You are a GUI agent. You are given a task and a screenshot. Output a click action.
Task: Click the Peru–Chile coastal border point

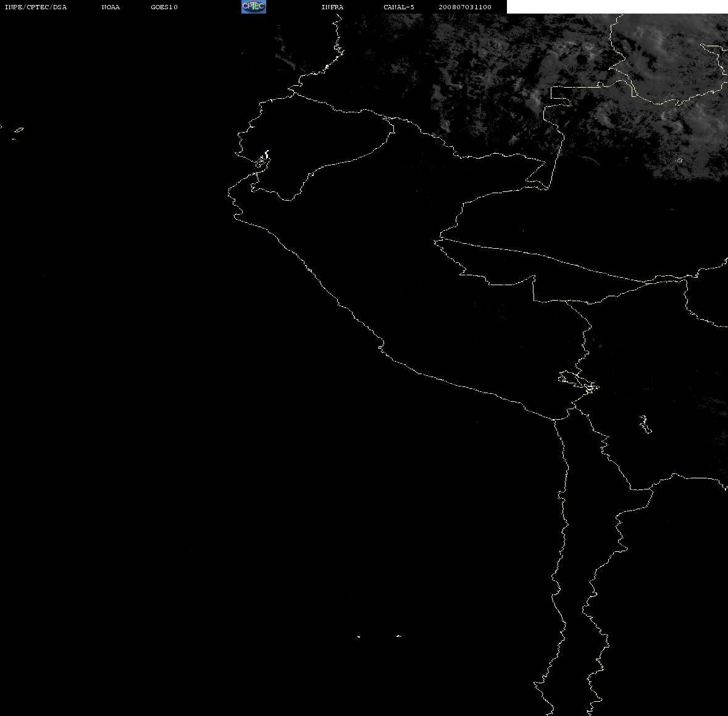tap(554, 419)
